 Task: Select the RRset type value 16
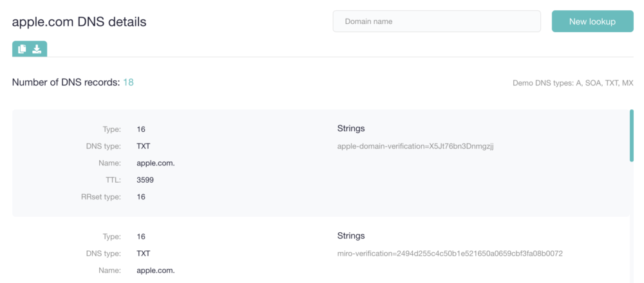(x=141, y=197)
